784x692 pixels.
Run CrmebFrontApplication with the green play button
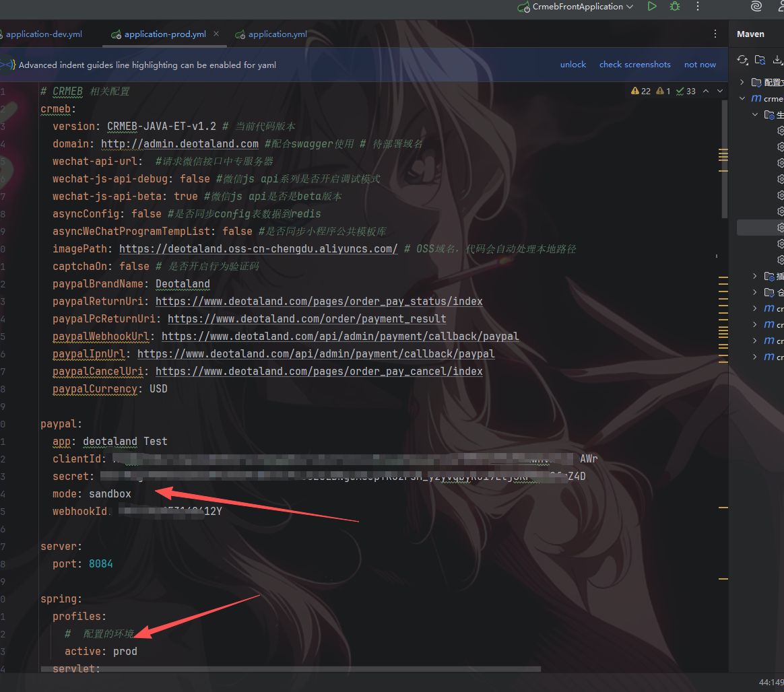coord(651,7)
